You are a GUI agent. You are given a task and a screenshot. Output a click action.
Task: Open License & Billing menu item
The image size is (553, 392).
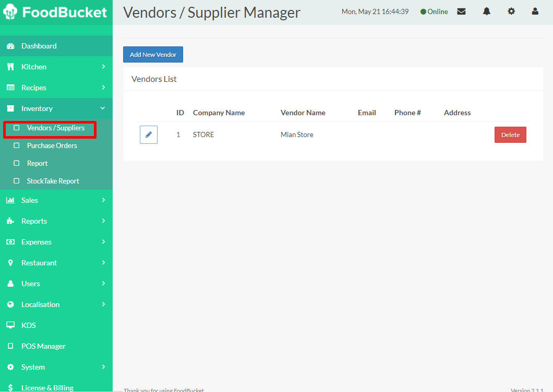pos(47,387)
